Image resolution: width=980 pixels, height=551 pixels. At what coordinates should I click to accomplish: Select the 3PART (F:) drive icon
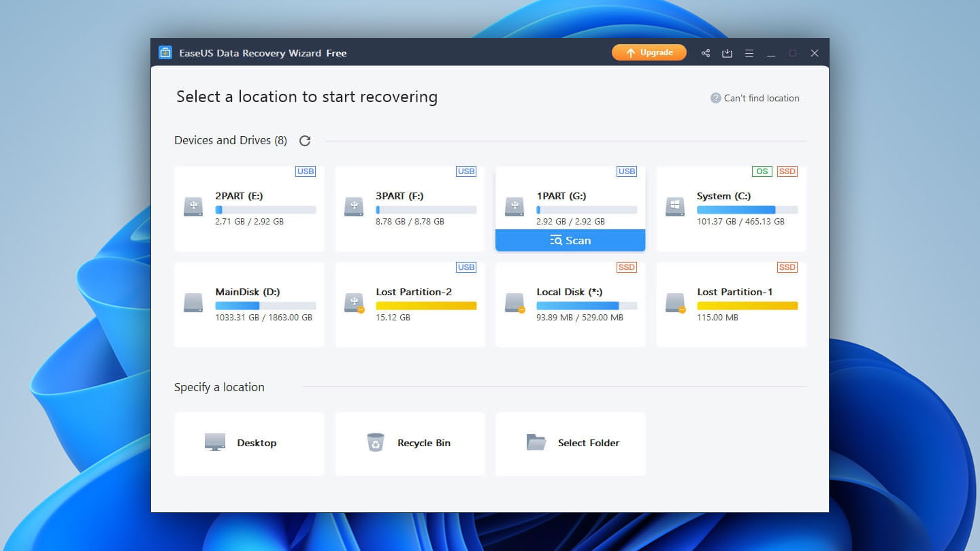coord(354,207)
